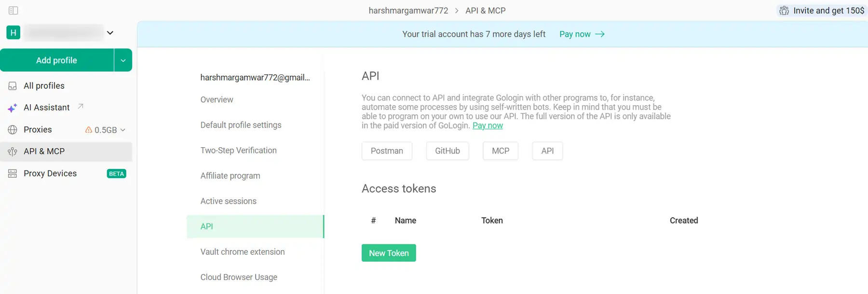This screenshot has height=294, width=868.
Task: Open the All profiles icon
Action: click(x=13, y=86)
